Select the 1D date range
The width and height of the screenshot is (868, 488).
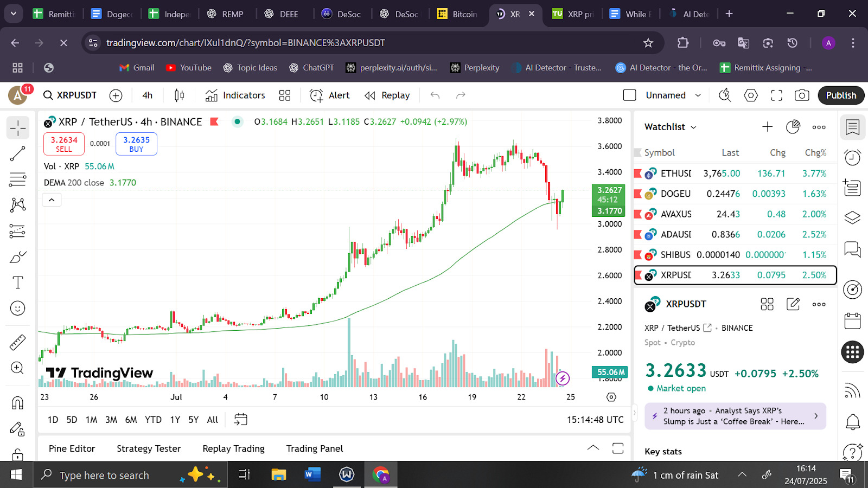point(53,420)
